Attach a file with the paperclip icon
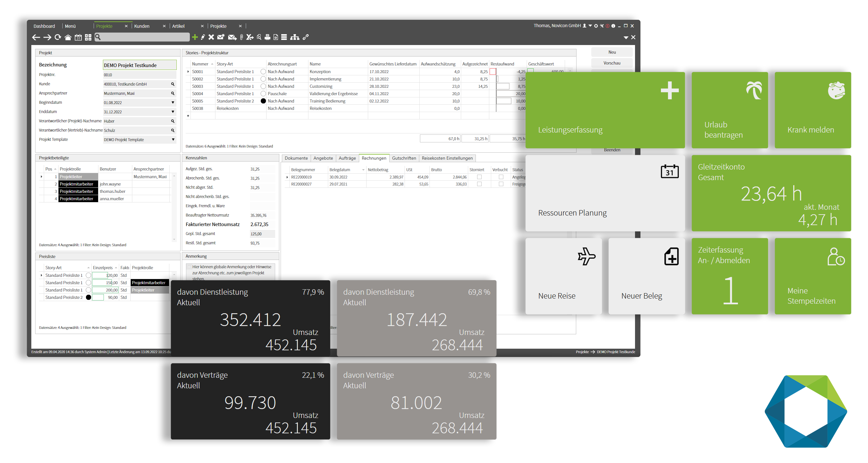The height and width of the screenshot is (463, 868). click(241, 37)
